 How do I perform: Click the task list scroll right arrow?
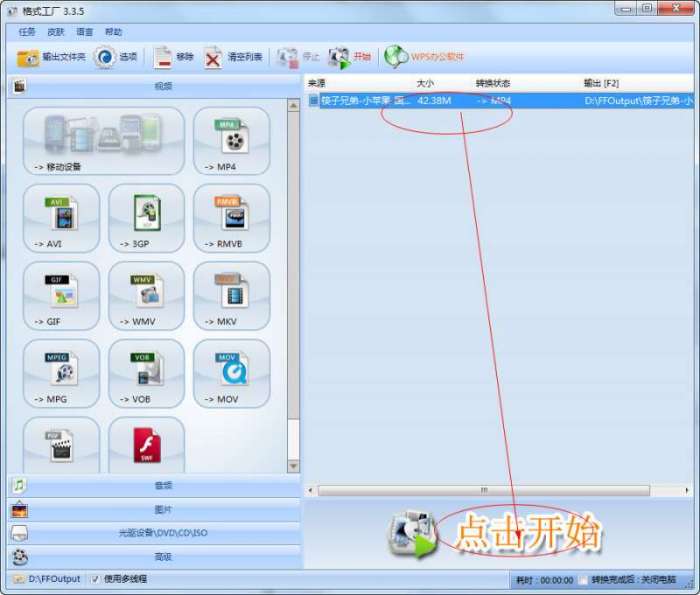click(x=687, y=491)
